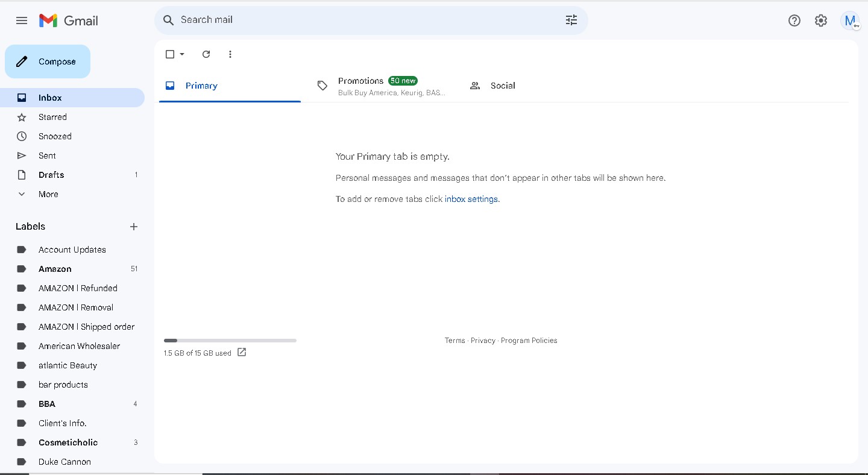Open the select dropdown arrow
Image resolution: width=868 pixels, height=475 pixels.
[182, 54]
